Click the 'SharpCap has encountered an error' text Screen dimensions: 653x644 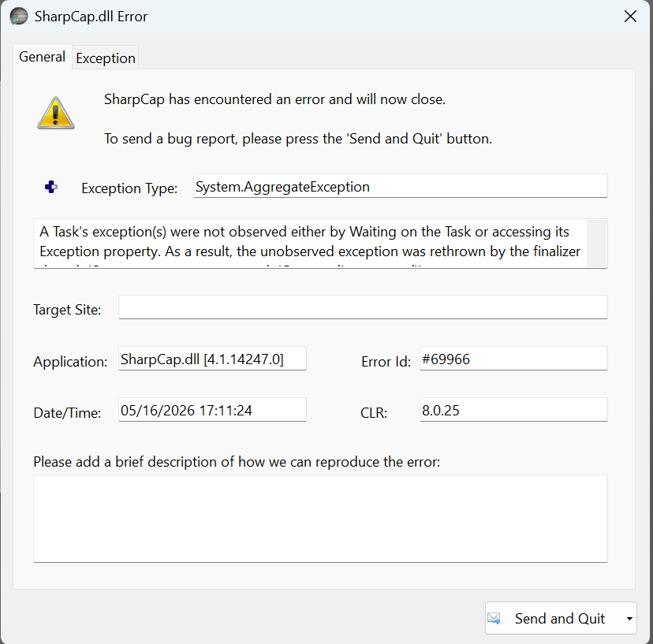pos(274,99)
